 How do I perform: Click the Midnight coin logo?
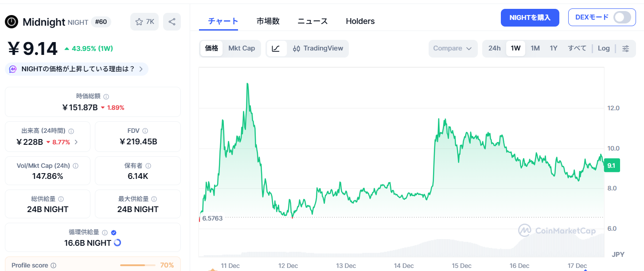(12, 22)
